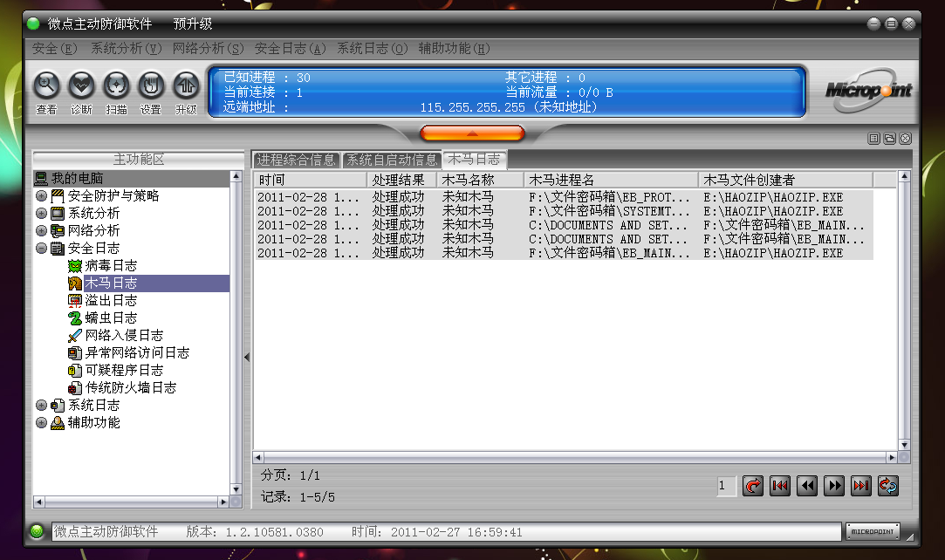Switch to the 系统自启动信息 tab
The width and height of the screenshot is (945, 560).
click(x=392, y=160)
